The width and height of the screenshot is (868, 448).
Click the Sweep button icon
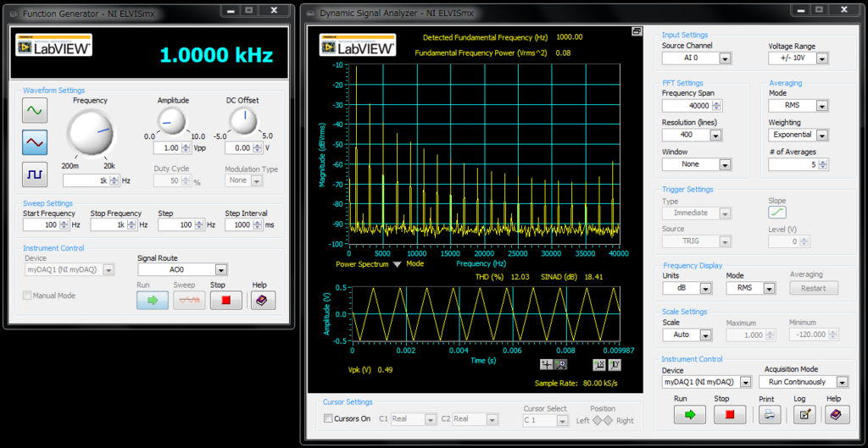click(x=189, y=300)
